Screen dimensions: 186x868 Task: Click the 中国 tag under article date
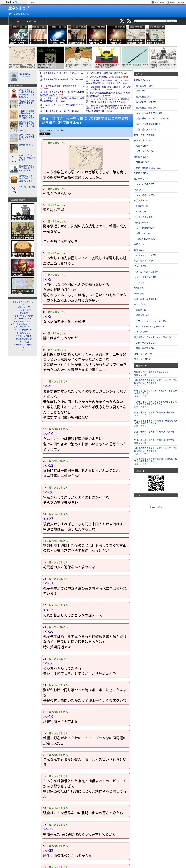pos(62,130)
